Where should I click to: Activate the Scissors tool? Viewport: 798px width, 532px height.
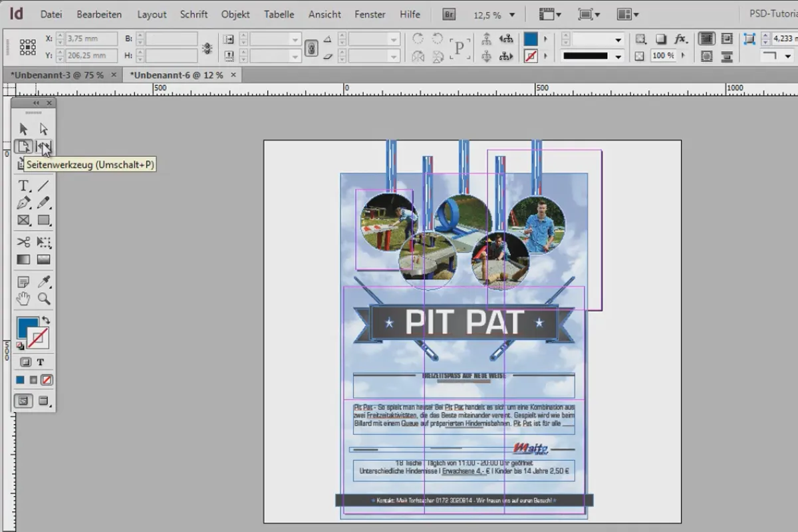(x=24, y=241)
